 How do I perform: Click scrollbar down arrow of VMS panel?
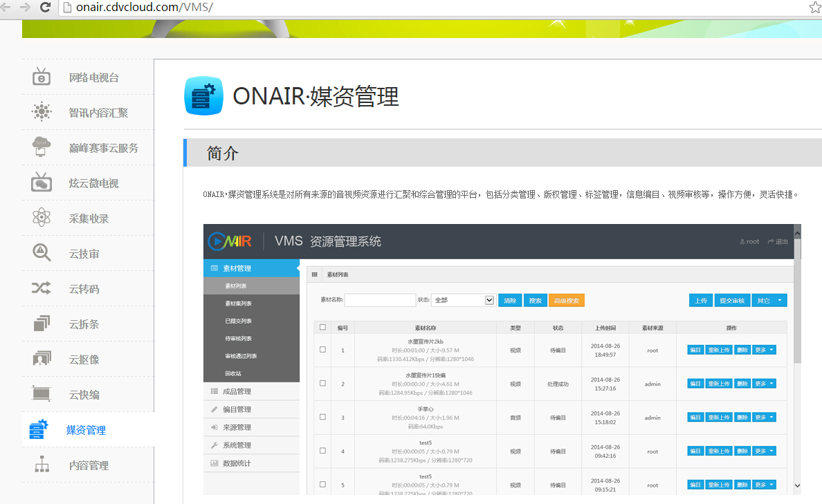click(797, 485)
